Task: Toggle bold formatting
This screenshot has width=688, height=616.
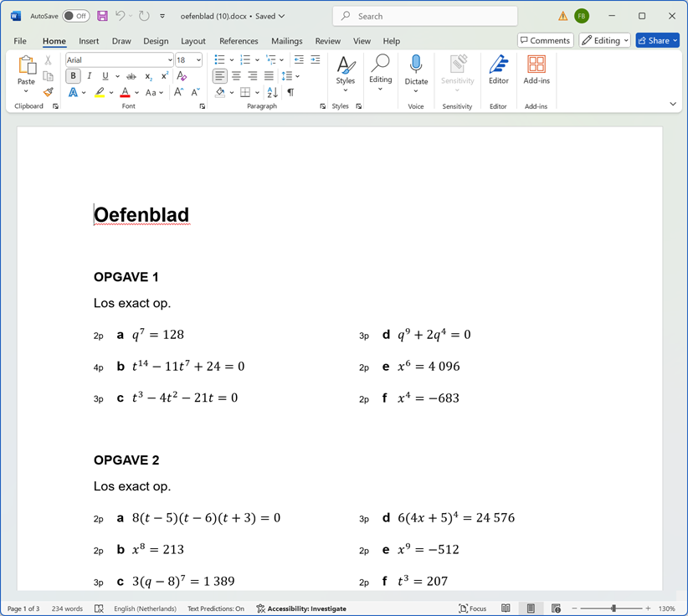Action: (74, 76)
